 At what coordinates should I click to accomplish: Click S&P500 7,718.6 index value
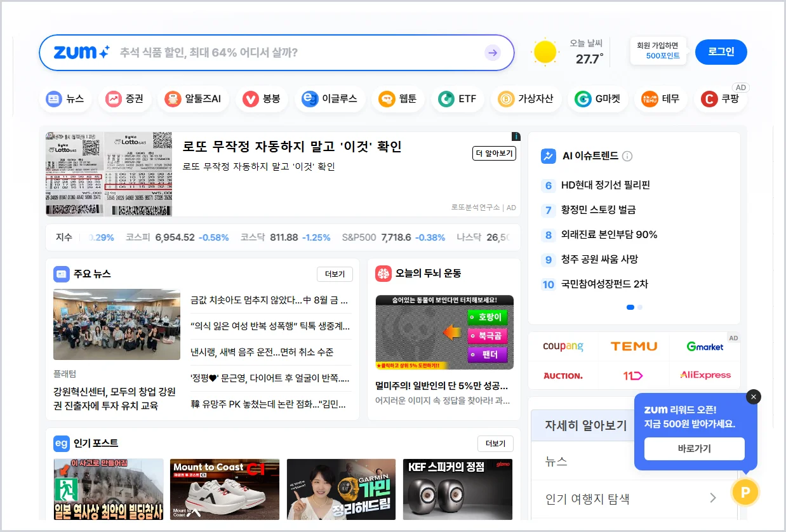(x=396, y=237)
